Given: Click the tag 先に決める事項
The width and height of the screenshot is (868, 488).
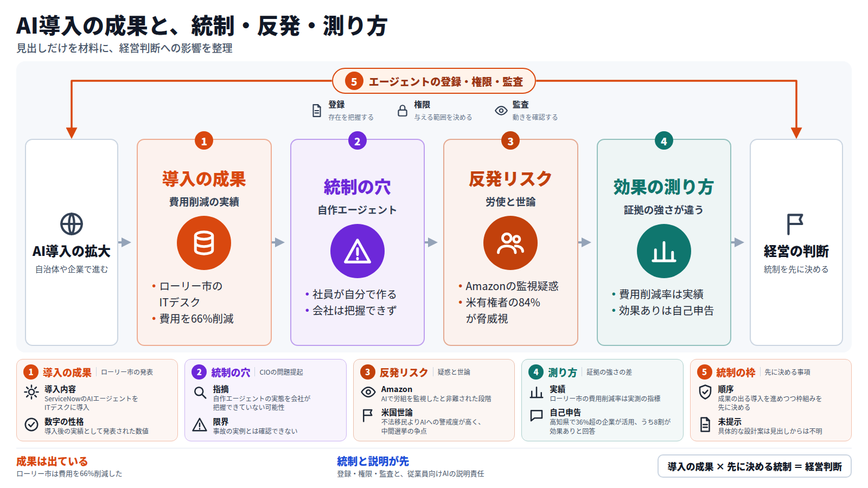Looking at the screenshot, I should pos(788,372).
